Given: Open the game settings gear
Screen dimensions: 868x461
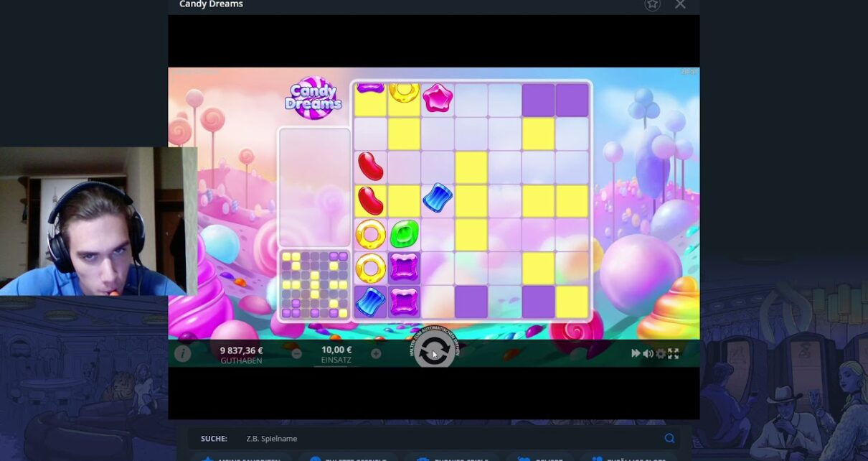Looking at the screenshot, I should [661, 353].
